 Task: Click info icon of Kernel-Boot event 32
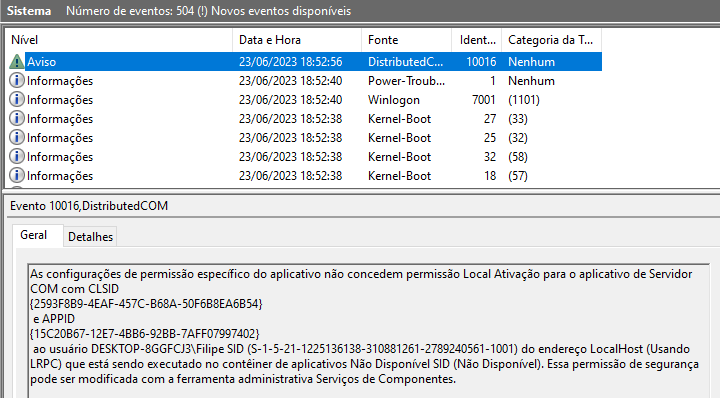point(17,157)
